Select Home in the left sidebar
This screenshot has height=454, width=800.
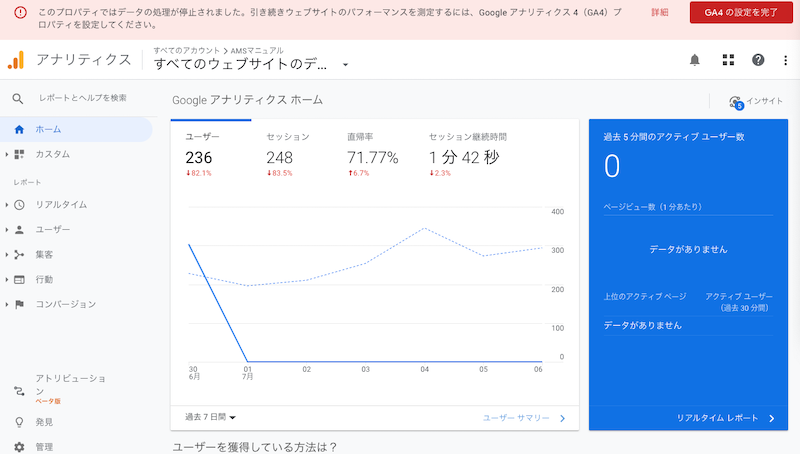click(47, 129)
